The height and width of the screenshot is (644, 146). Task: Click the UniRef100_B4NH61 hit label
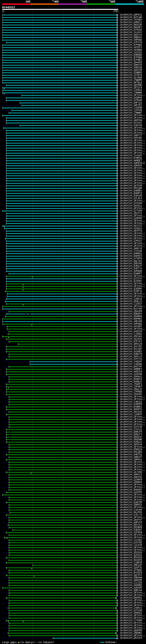[131, 253]
